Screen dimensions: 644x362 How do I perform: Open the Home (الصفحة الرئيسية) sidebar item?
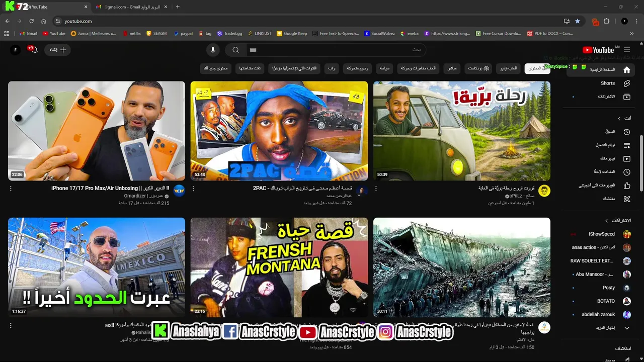coord(600,70)
